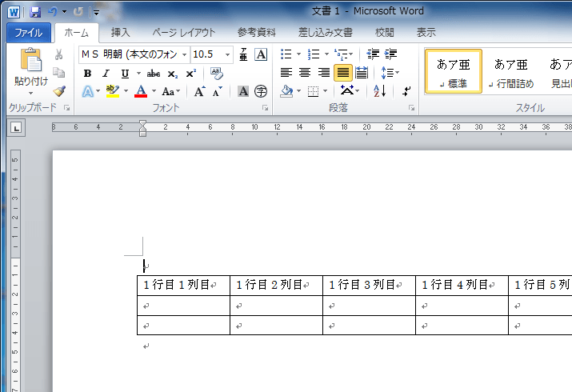The height and width of the screenshot is (392, 572).
Task: Toggle strikethrough formatting
Action: (x=154, y=74)
